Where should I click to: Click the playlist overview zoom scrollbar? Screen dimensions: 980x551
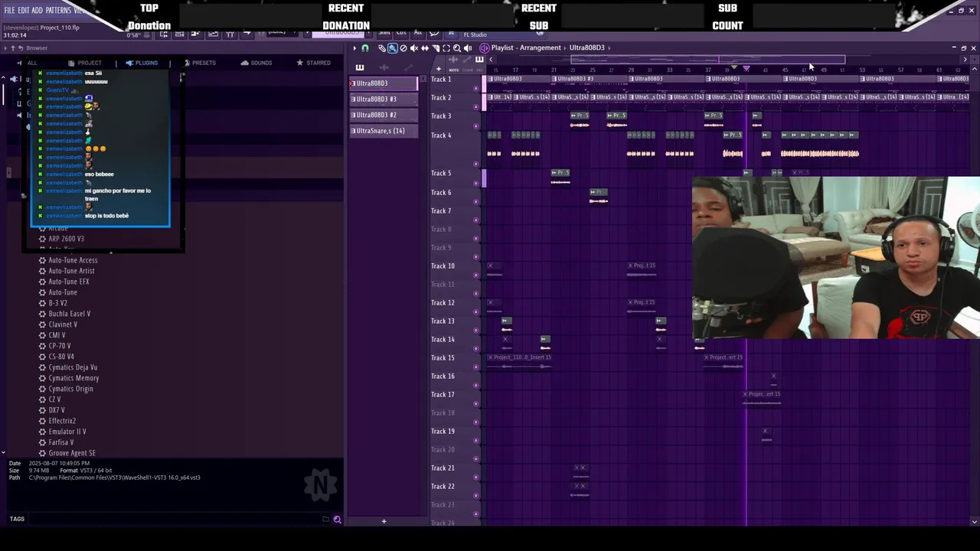708,59
